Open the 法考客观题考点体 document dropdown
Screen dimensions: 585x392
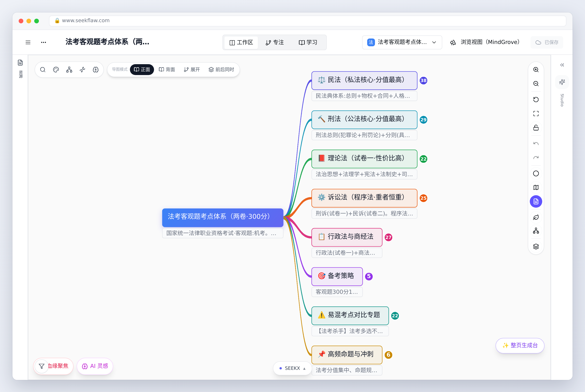pos(402,42)
